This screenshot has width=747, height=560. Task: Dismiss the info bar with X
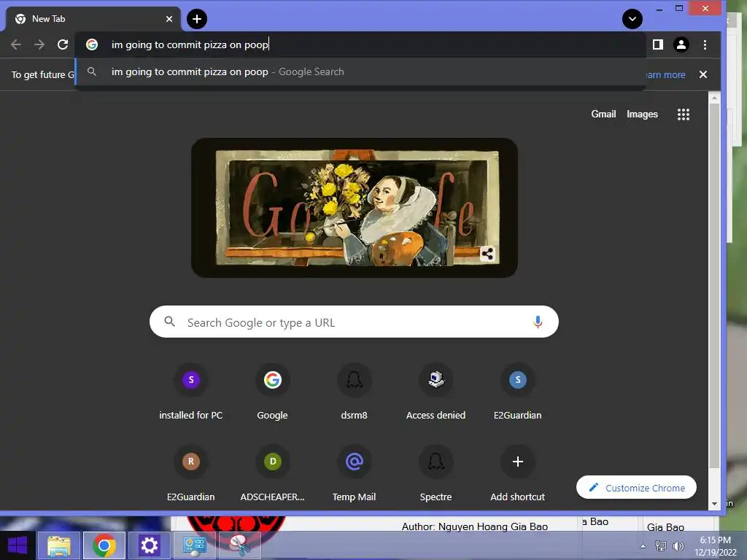[703, 74]
